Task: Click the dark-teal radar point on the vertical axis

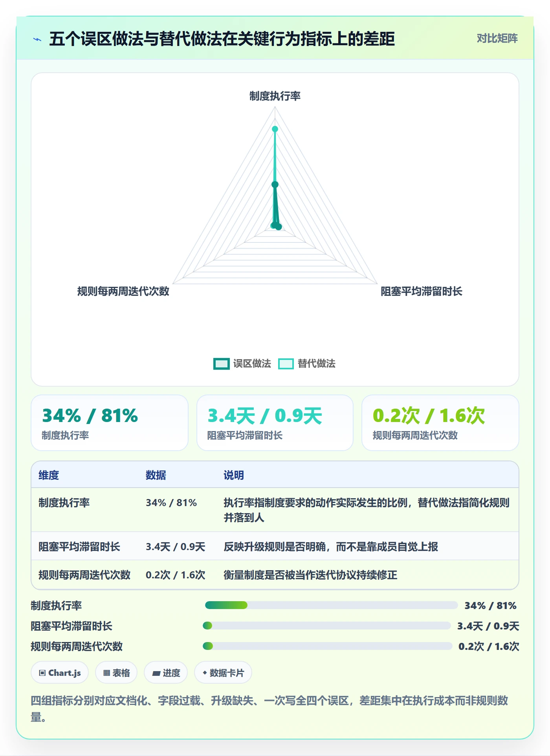Action: click(275, 184)
